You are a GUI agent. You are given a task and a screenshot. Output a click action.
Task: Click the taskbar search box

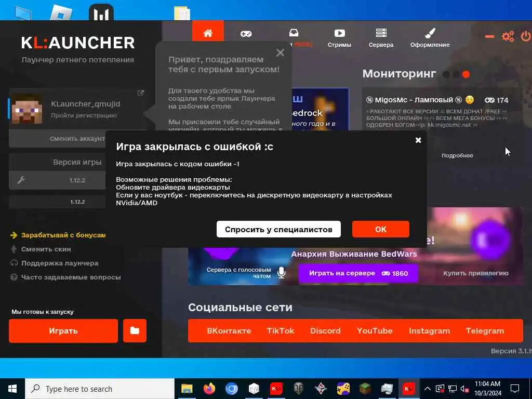click(100, 389)
